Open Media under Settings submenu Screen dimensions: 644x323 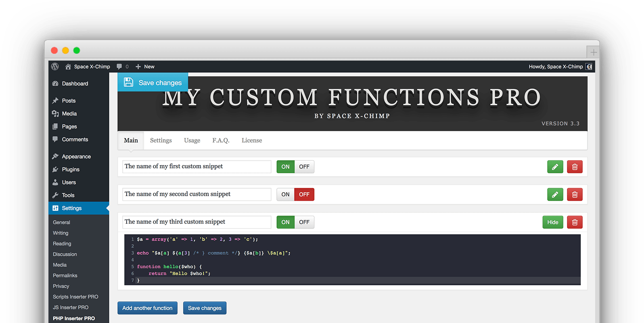60,265
